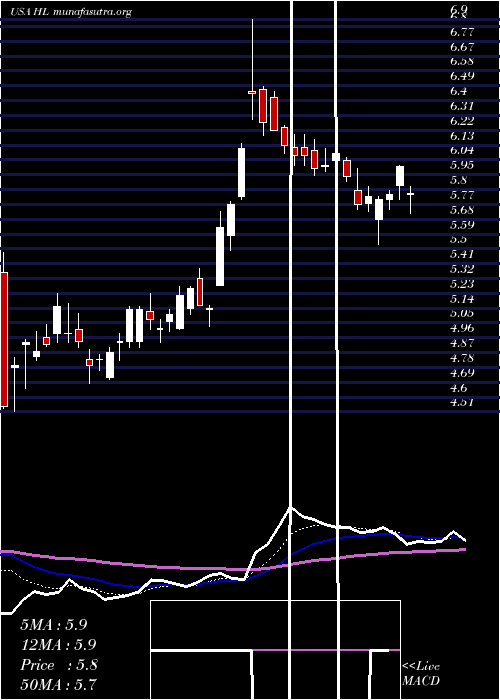The height and width of the screenshot is (700, 500).
Task: Select the 4.69 price axis label
Action: click(x=462, y=373)
